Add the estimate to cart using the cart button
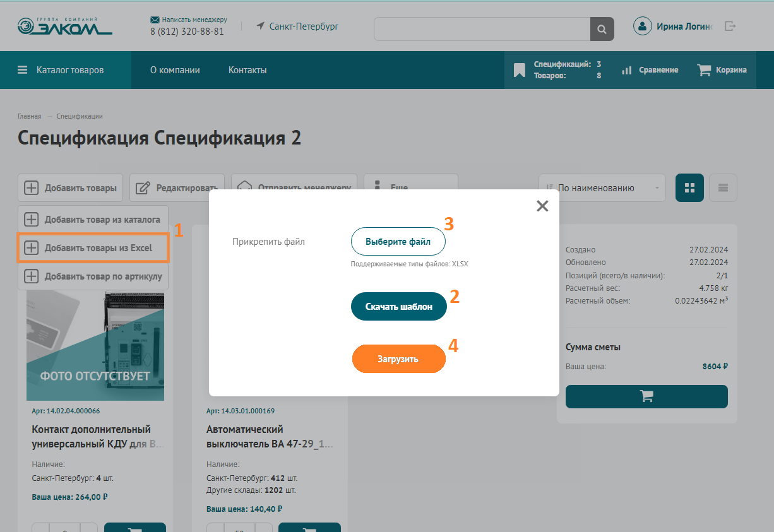Viewport: 774px width, 532px height. click(x=646, y=396)
